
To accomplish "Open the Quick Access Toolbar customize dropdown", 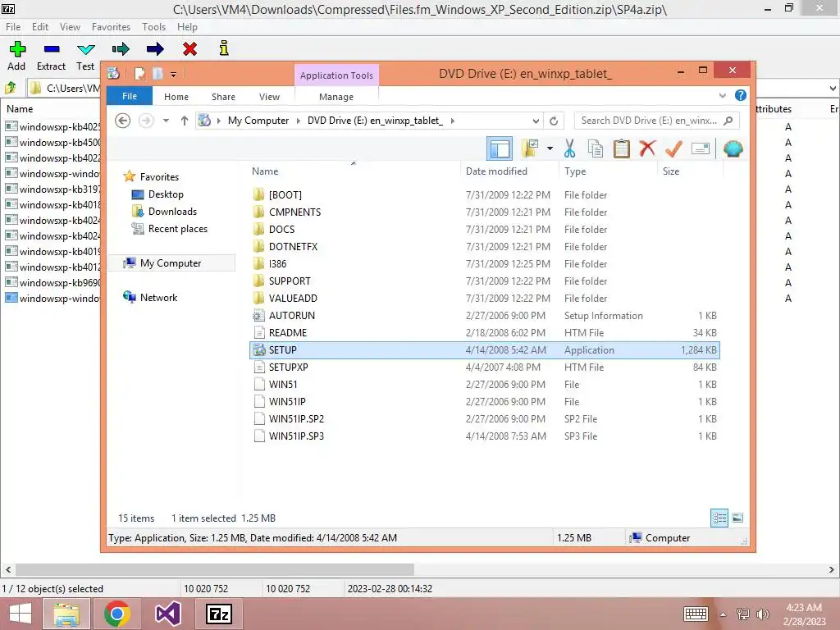I will click(x=174, y=75).
